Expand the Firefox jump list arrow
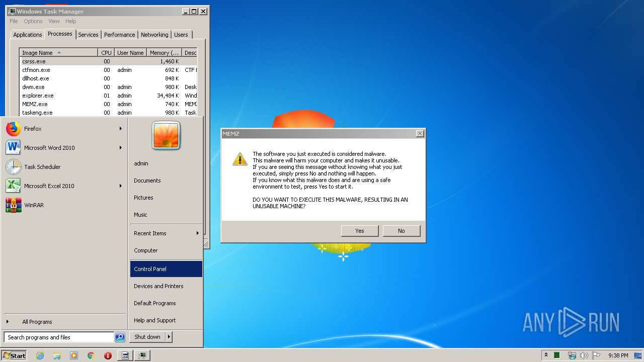644x362 pixels. click(x=121, y=129)
